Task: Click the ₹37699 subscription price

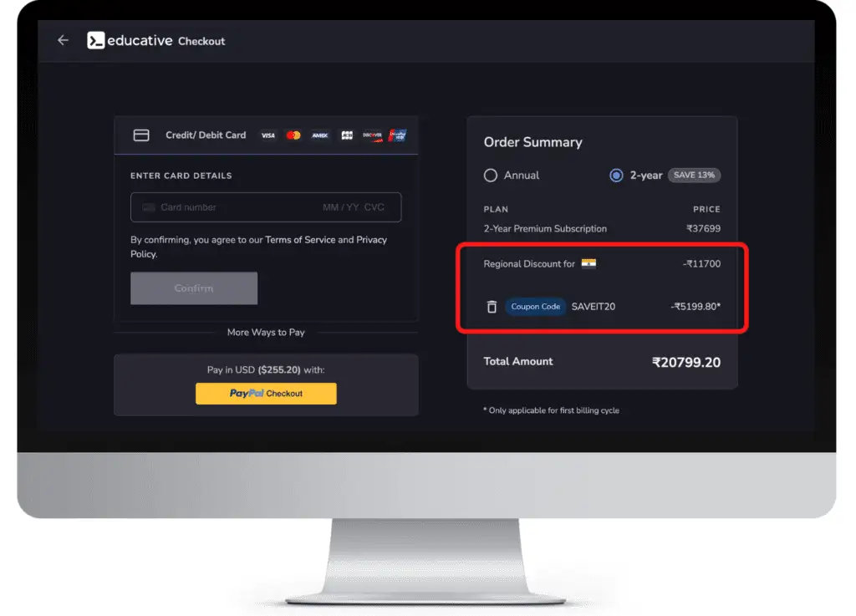Action: (x=703, y=229)
